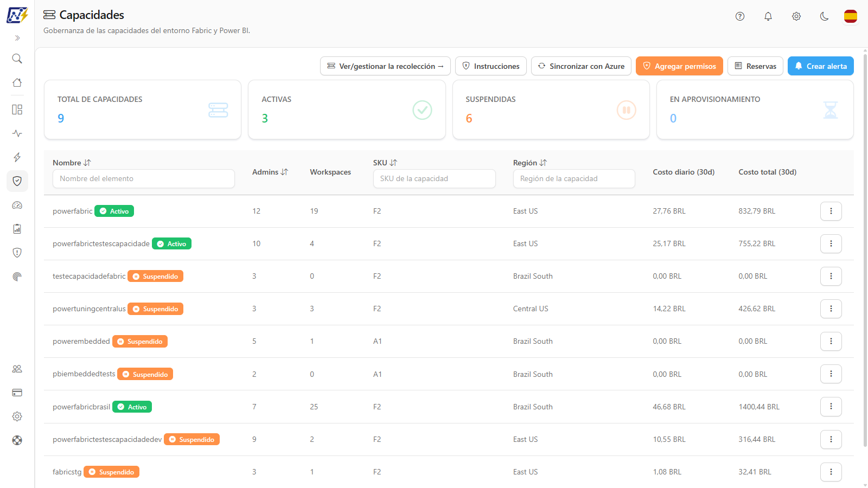This screenshot has width=868, height=488.
Task: Click Agregar permisos button
Action: (x=679, y=66)
